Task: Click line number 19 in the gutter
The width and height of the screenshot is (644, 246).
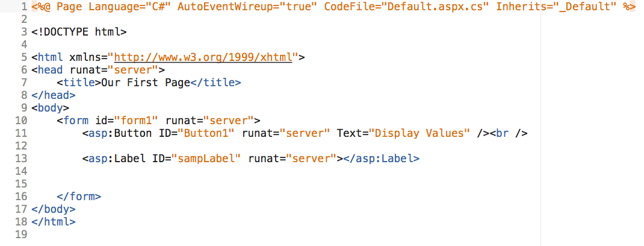Action: pos(21,235)
